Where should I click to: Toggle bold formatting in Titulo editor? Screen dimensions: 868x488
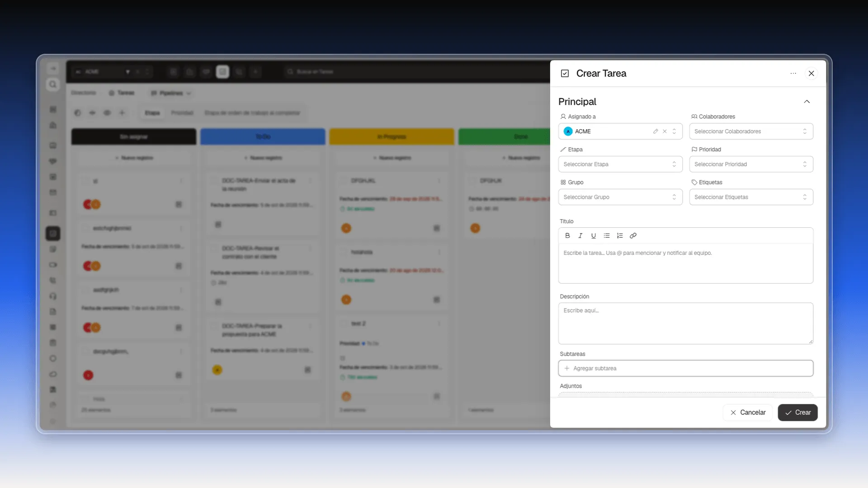coord(567,235)
